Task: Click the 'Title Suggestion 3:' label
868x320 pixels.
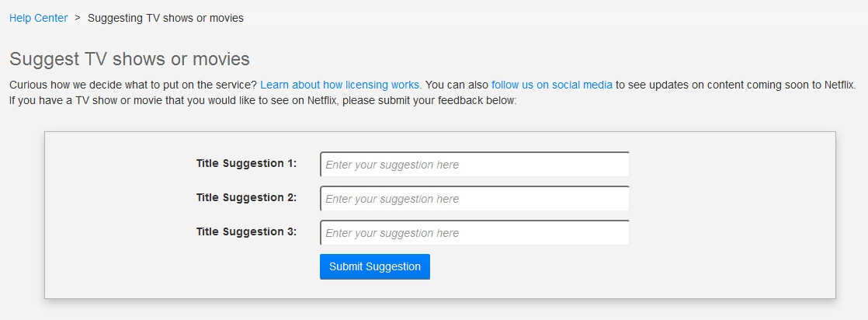Action: click(246, 232)
